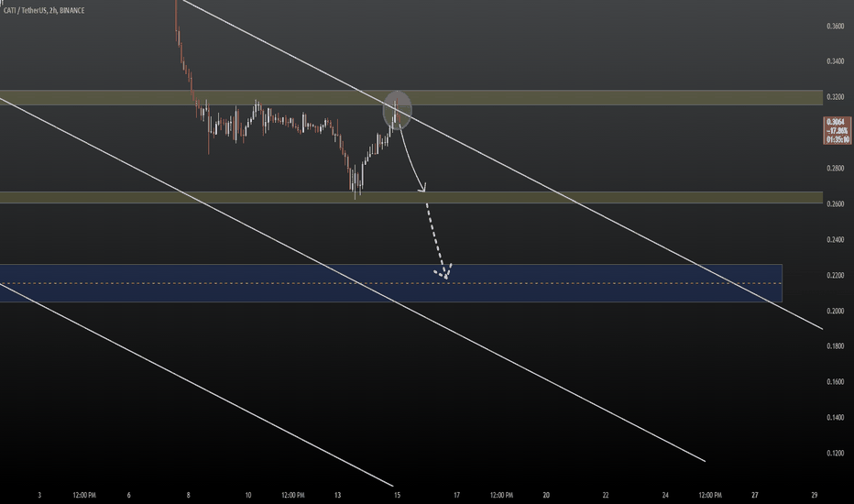Select the 0.2400 price axis label

(x=835, y=240)
